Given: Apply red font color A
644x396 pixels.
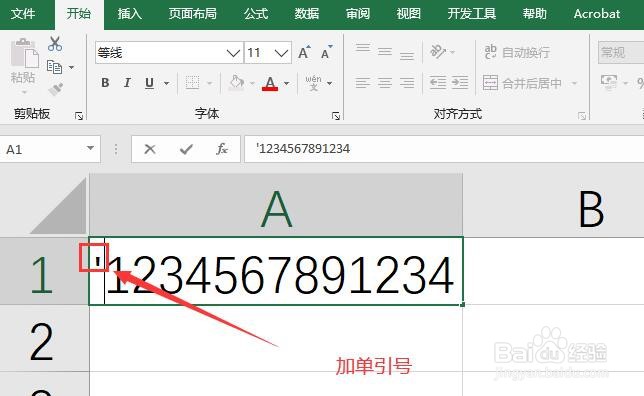Looking at the screenshot, I should point(270,83).
